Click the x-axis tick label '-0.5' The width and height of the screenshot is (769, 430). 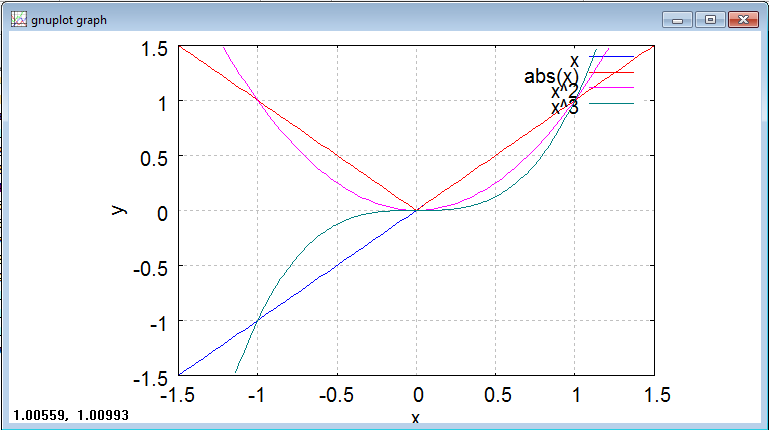336,395
